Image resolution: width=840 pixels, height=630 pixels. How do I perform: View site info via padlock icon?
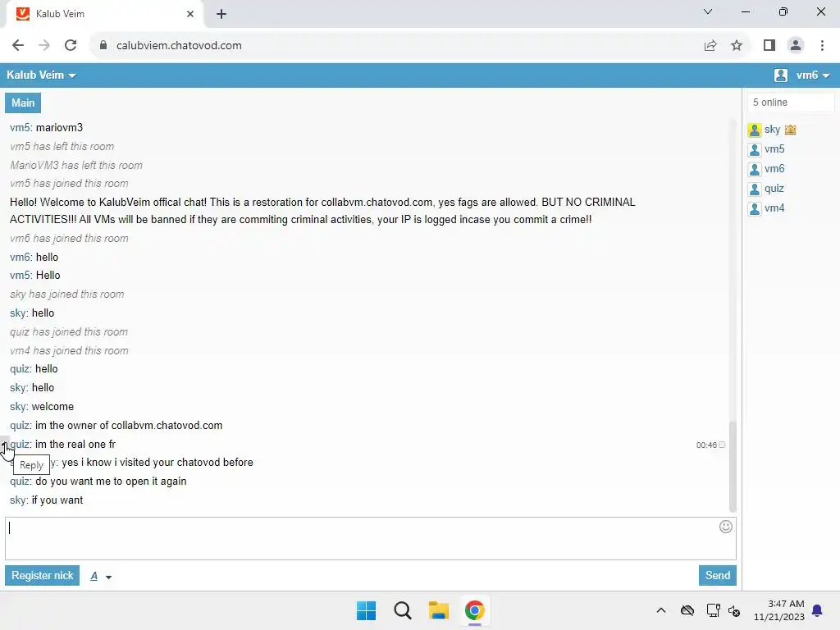pos(103,46)
